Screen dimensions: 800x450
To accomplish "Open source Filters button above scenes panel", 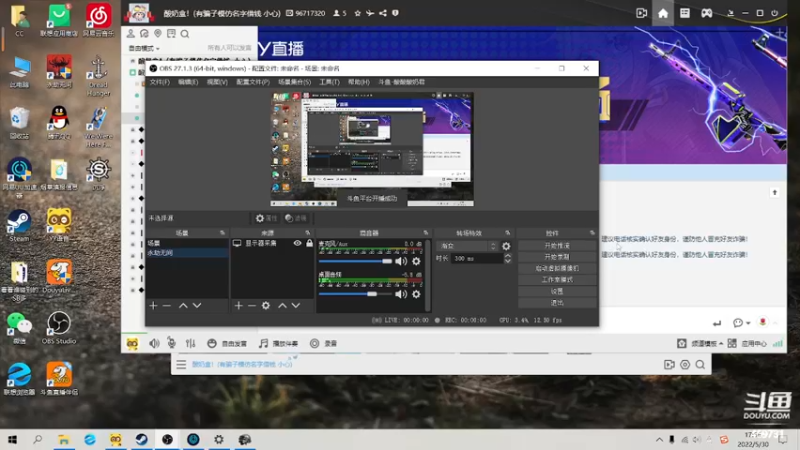I will pos(296,218).
